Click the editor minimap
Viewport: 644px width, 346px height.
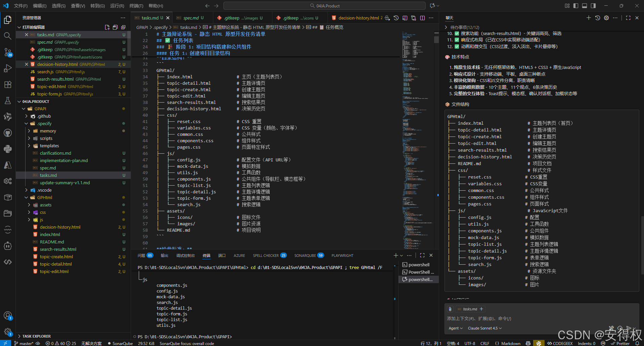tap(418, 140)
